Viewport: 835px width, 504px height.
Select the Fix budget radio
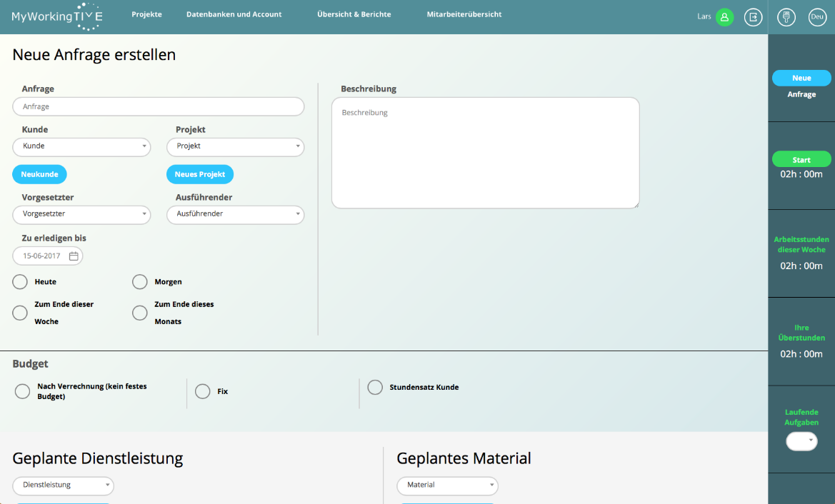[x=202, y=391]
